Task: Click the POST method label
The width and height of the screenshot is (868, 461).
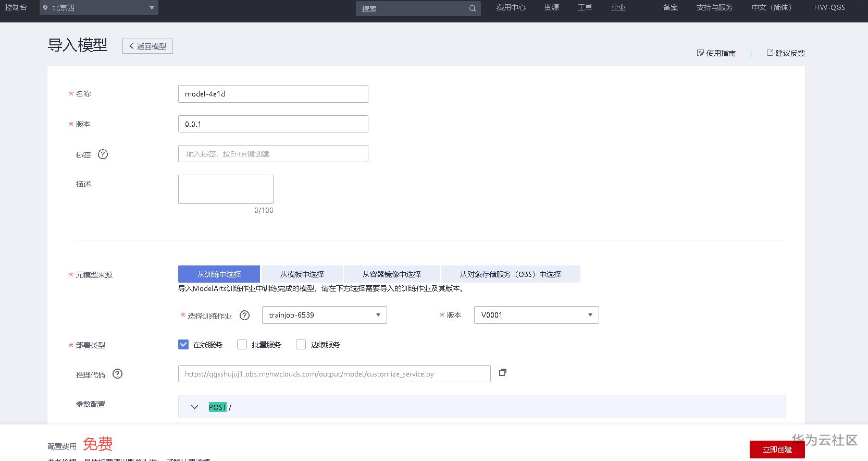Action: pos(218,407)
